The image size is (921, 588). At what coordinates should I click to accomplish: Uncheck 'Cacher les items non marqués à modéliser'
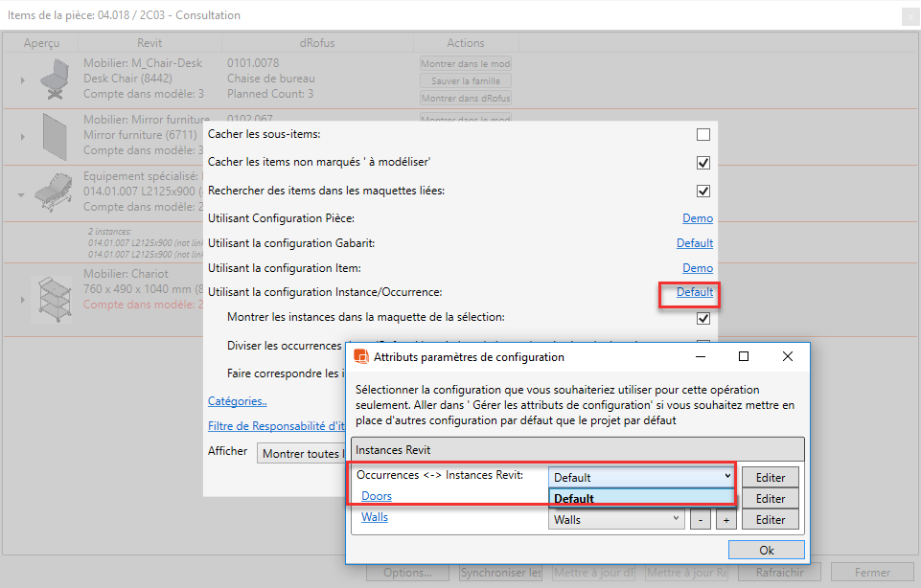pyautogui.click(x=703, y=163)
